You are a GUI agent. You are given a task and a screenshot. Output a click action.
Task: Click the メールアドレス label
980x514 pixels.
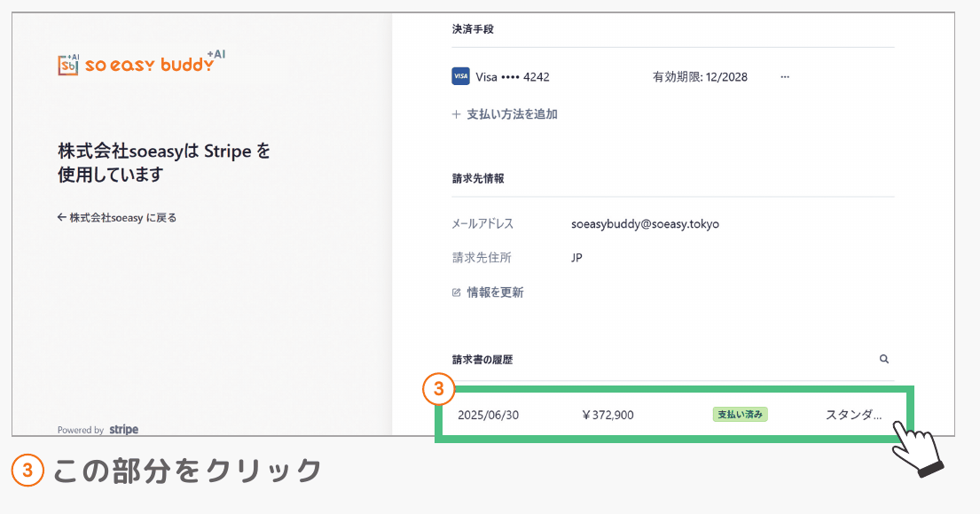(482, 224)
